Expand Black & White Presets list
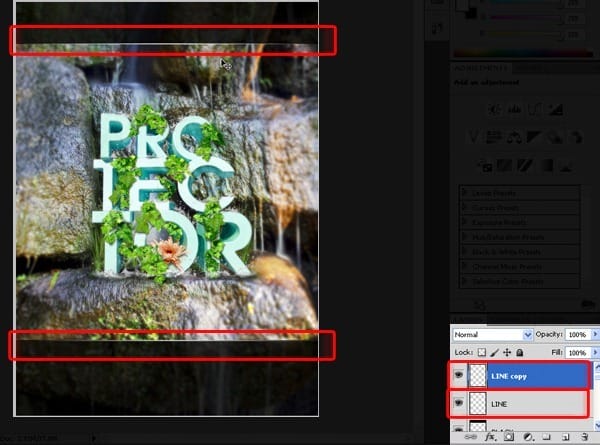Screen dimensions: 600x445 [x=465, y=252]
